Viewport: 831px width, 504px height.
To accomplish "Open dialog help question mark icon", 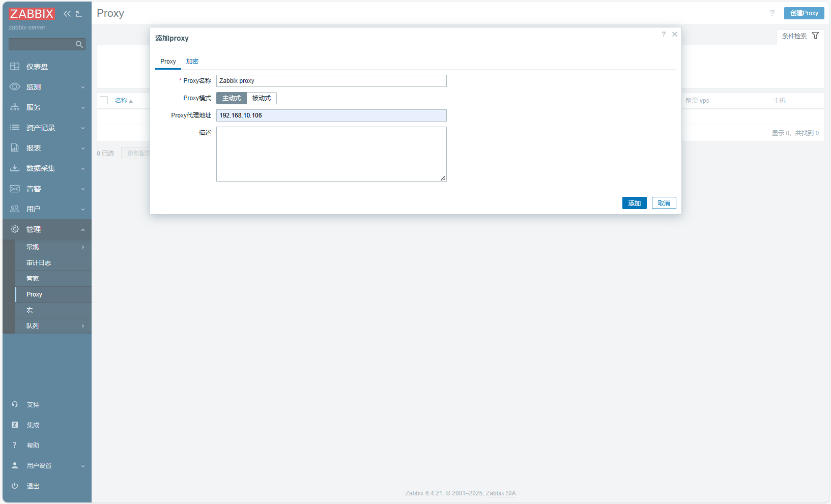I will point(664,34).
